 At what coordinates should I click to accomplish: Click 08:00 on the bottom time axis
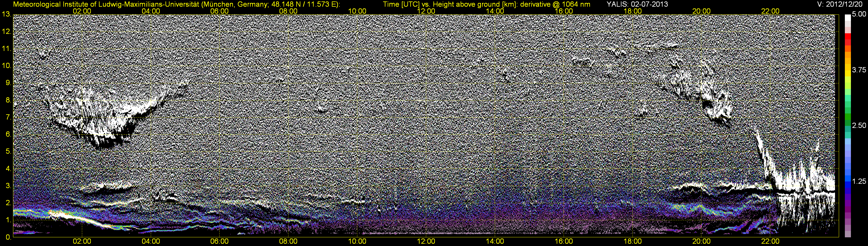pyautogui.click(x=288, y=242)
